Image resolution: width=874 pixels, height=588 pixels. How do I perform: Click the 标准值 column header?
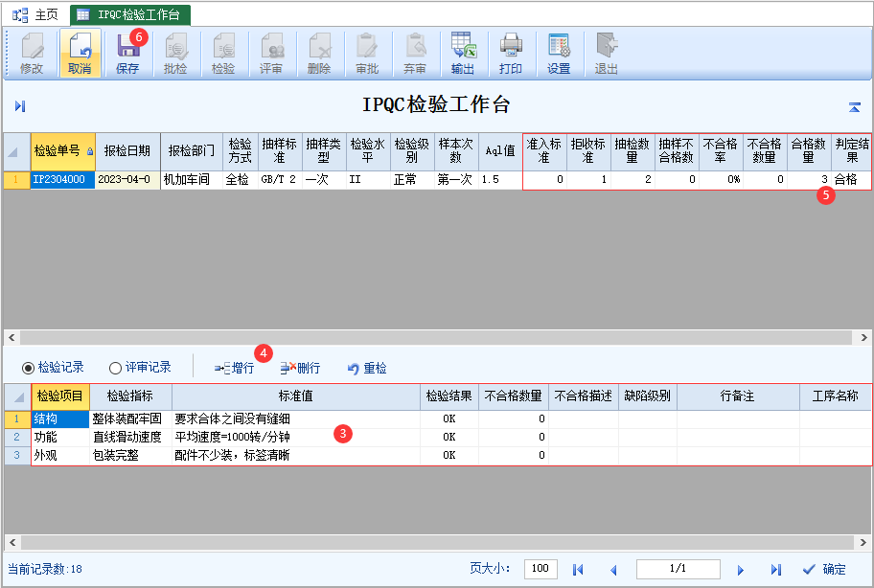(x=296, y=396)
